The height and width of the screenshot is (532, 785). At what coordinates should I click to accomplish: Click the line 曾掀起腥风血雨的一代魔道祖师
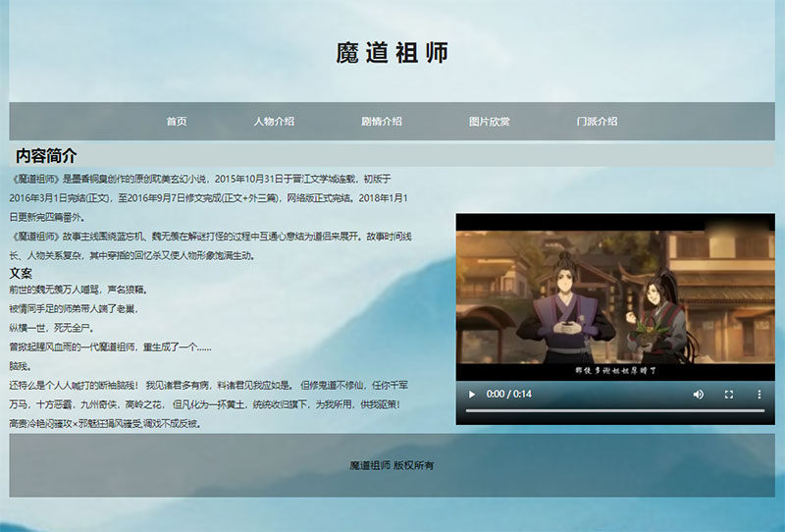click(x=110, y=346)
